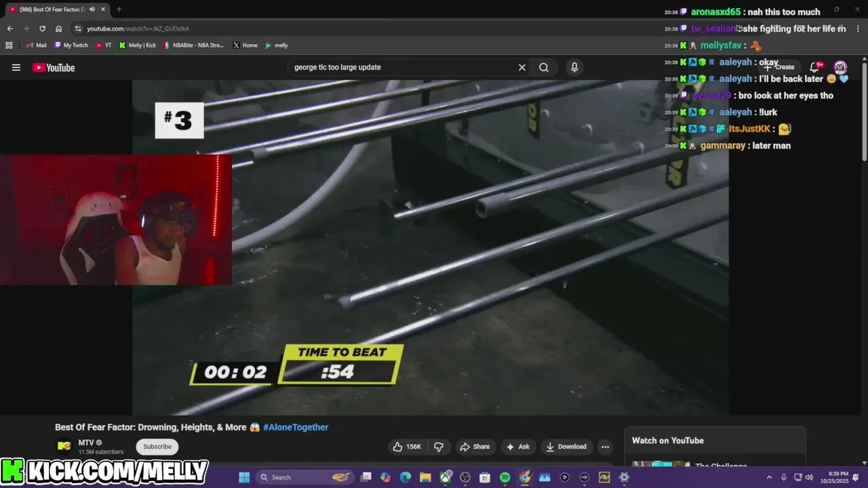Open the Mail bookmark
Screen dimensions: 868x488
(x=37, y=45)
